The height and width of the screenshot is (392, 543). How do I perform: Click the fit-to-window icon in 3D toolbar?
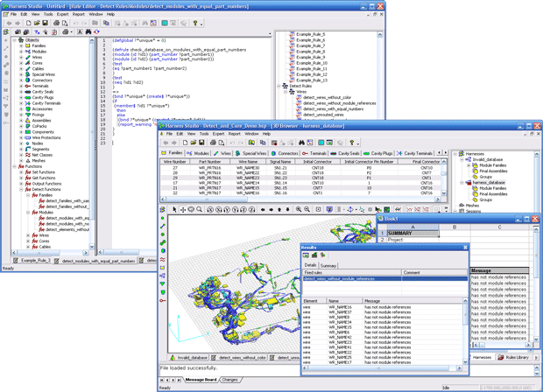[x=318, y=209]
